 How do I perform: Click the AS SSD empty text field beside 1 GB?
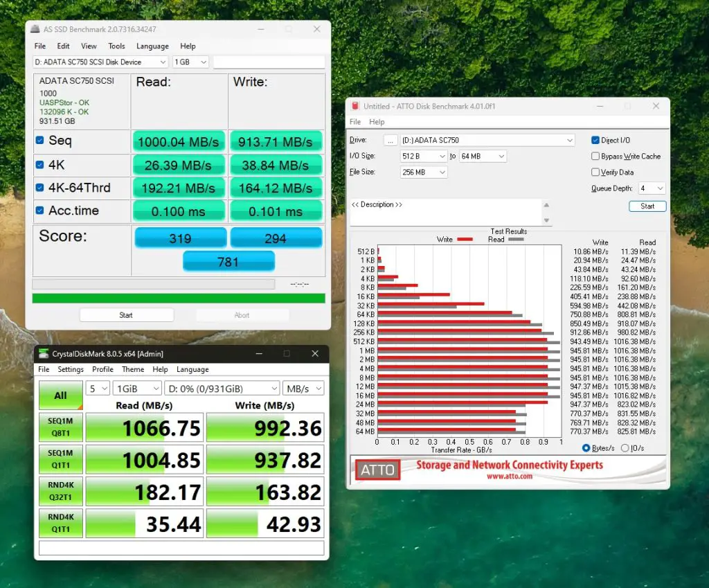[269, 62]
